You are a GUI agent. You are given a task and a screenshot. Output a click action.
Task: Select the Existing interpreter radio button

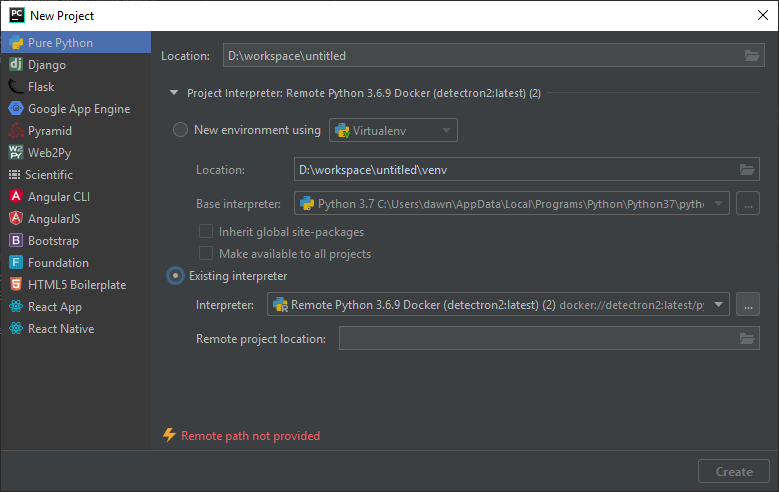[x=176, y=275]
